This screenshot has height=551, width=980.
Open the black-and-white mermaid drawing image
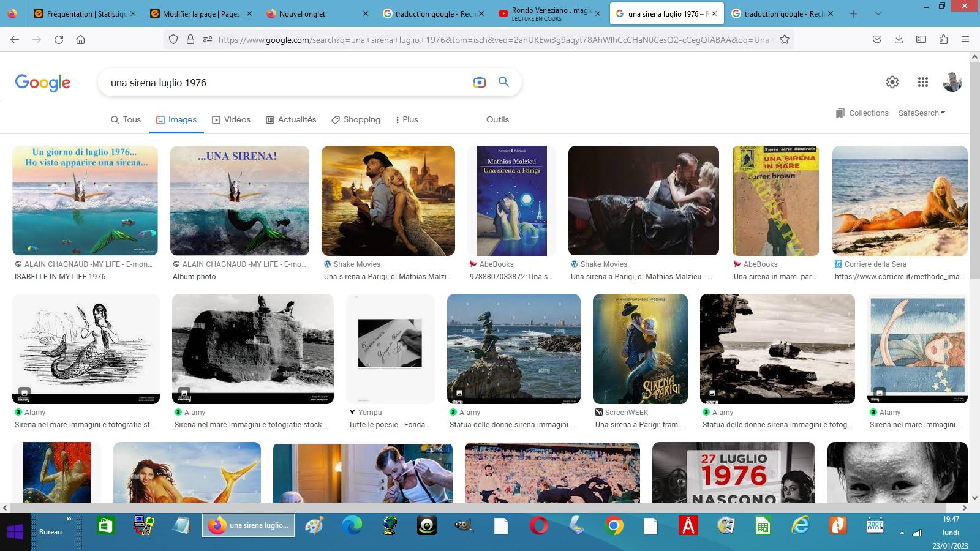coord(86,348)
